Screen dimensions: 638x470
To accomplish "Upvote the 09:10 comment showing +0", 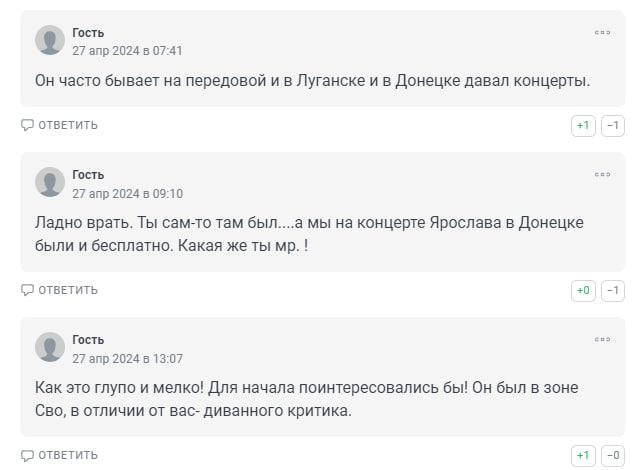I will tap(583, 290).
